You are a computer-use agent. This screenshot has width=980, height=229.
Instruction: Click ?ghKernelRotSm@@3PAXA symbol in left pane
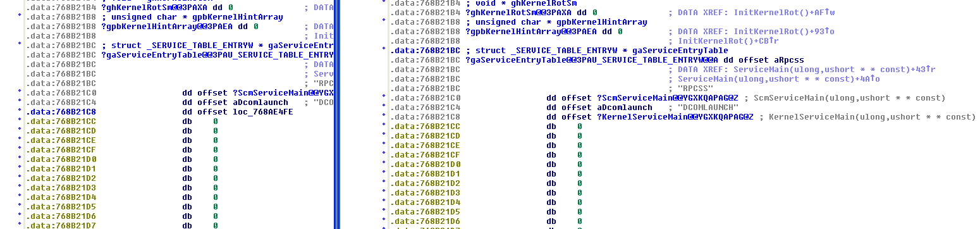(x=154, y=7)
